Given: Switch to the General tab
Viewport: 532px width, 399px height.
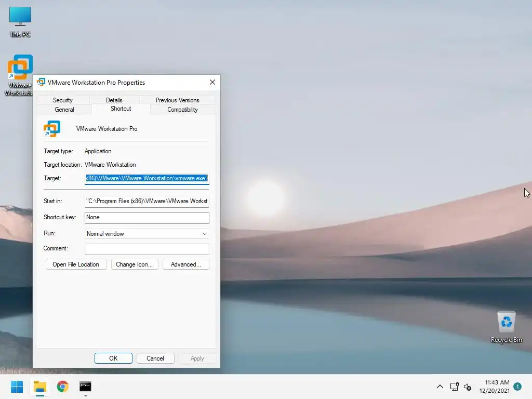Looking at the screenshot, I should (x=64, y=110).
